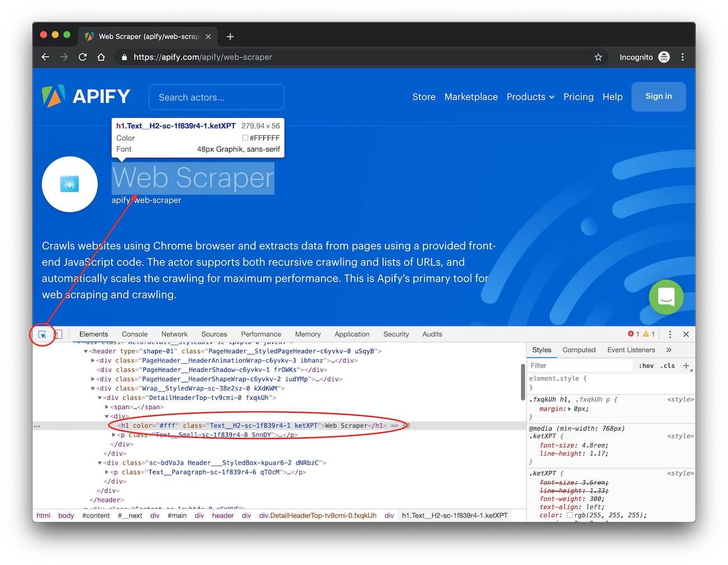Switch to the Memory tab
Screen dimensions: 728x565
307,334
